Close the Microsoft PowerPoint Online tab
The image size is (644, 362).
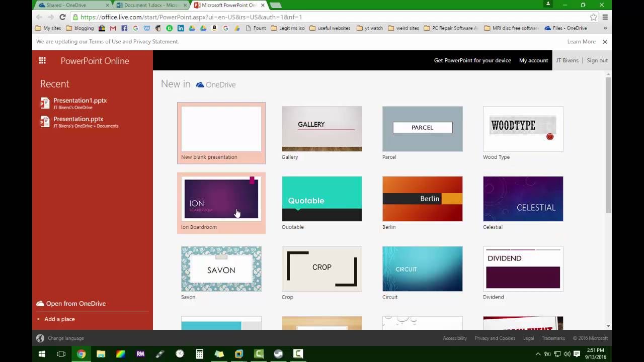click(262, 5)
